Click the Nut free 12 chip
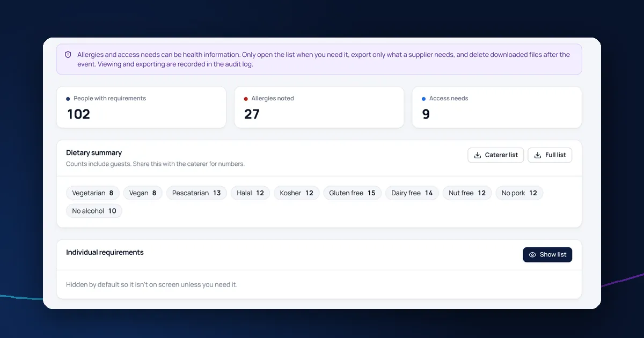644x338 pixels. 467,193
